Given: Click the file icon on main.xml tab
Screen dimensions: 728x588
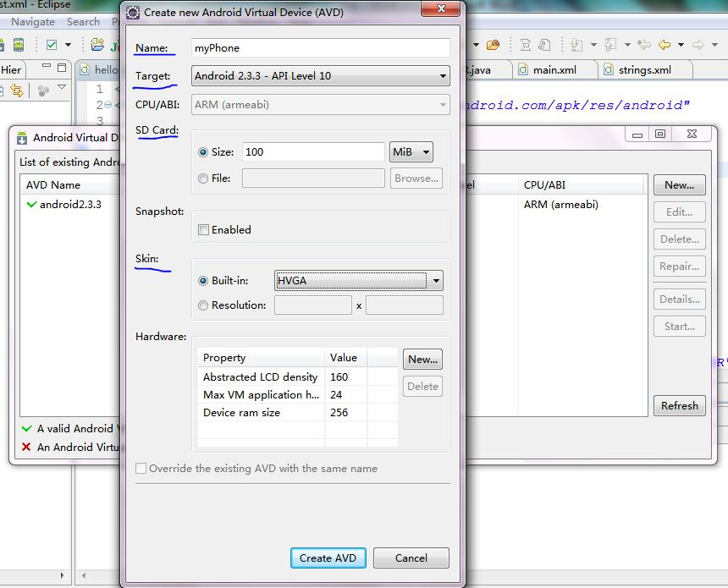Looking at the screenshot, I should click(x=523, y=69).
